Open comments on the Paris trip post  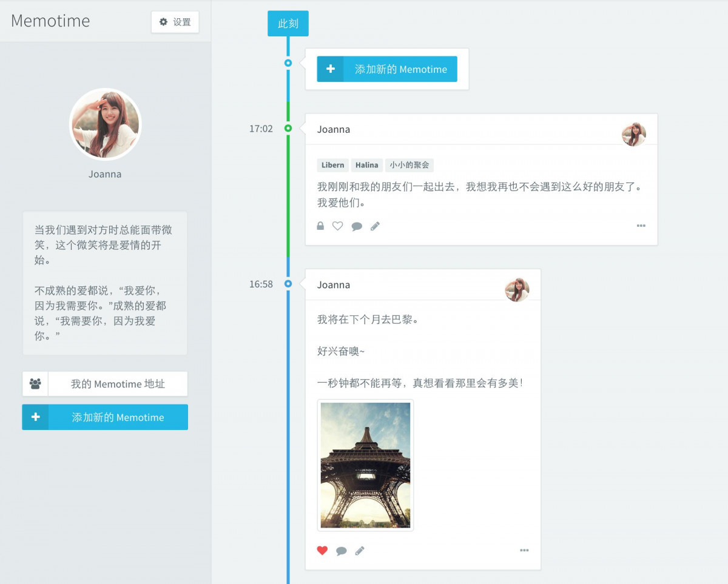[x=342, y=551]
